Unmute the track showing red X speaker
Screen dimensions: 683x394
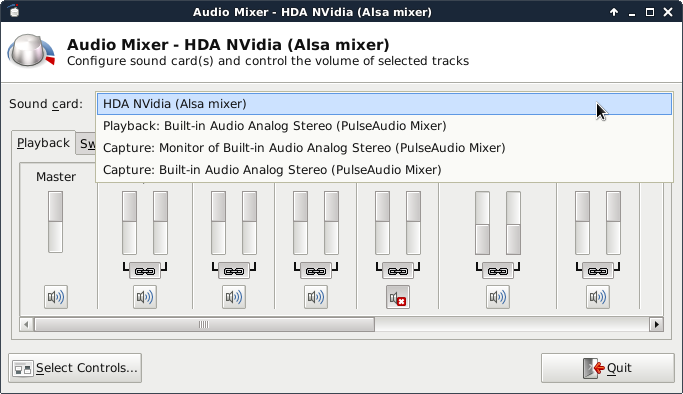pyautogui.click(x=398, y=297)
